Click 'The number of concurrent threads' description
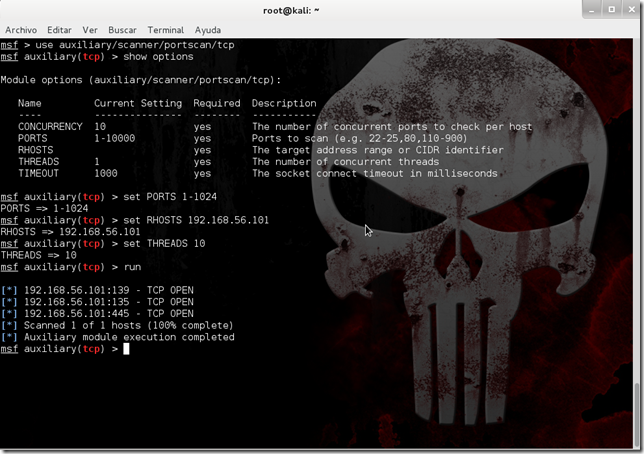Screen dimensions: 644x454 345,161
